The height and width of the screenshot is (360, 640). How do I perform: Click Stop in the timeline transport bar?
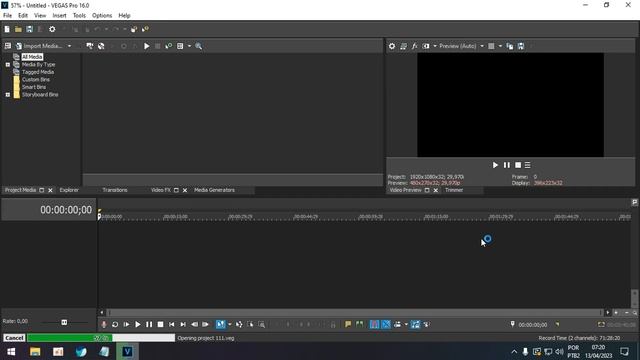[160, 324]
